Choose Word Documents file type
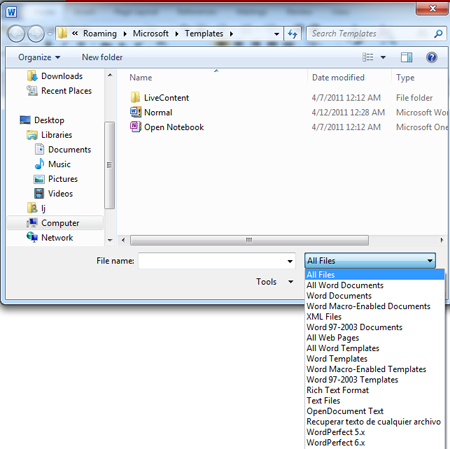 click(x=375, y=296)
